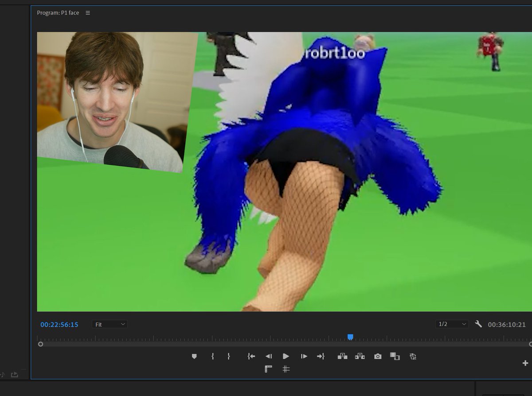Open the Fit zoom level dropdown
This screenshot has height=396, width=532.
tap(110, 324)
